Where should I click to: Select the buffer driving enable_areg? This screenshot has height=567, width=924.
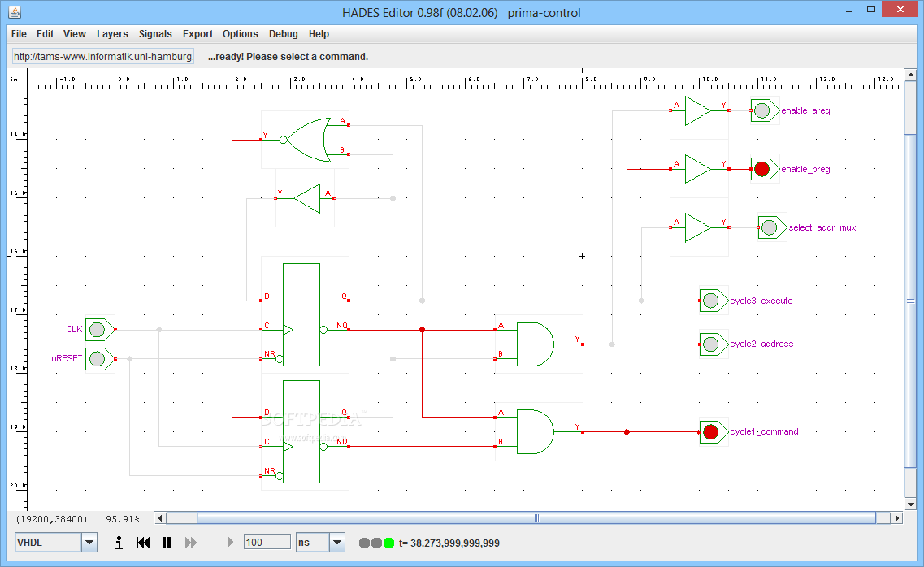(x=699, y=110)
